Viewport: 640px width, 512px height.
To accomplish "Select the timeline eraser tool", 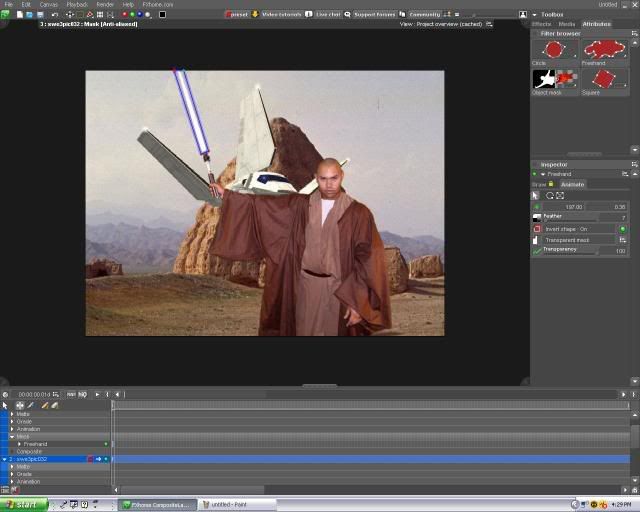I will (55, 405).
